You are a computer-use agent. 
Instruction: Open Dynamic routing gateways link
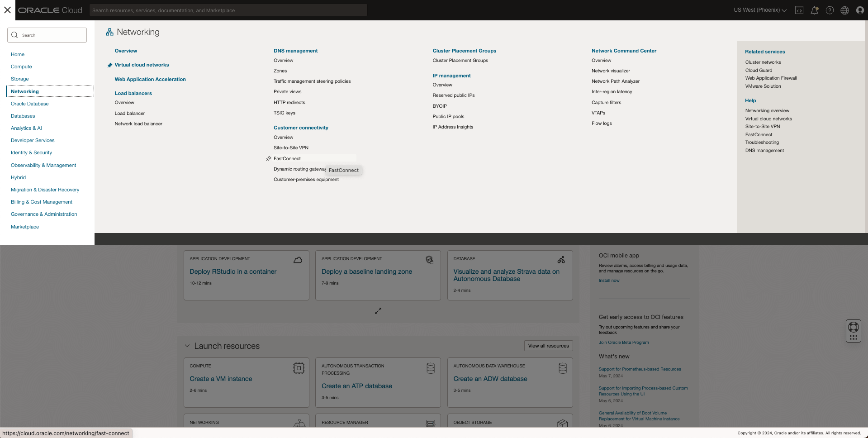(299, 169)
